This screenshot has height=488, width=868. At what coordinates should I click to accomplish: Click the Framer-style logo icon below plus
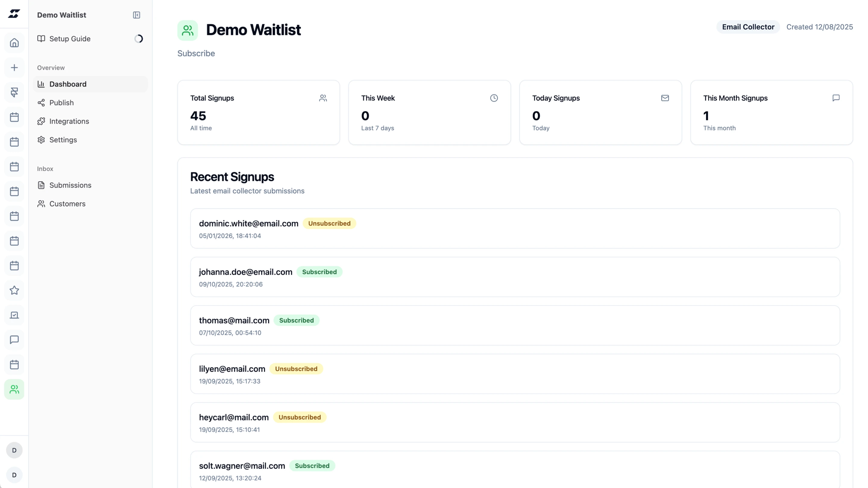(x=14, y=92)
